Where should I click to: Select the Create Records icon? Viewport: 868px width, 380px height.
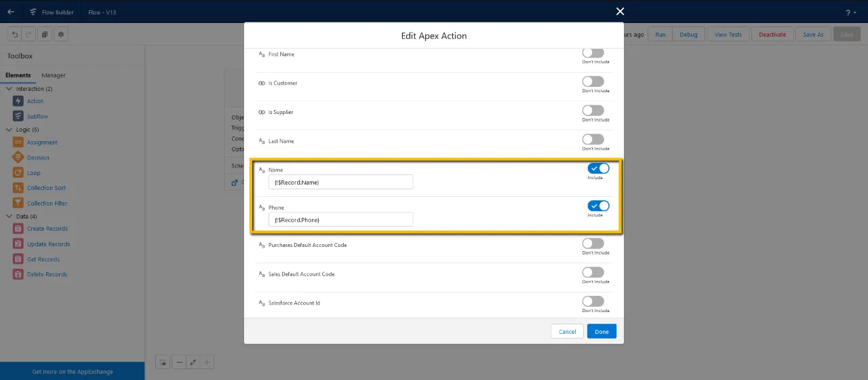18,229
